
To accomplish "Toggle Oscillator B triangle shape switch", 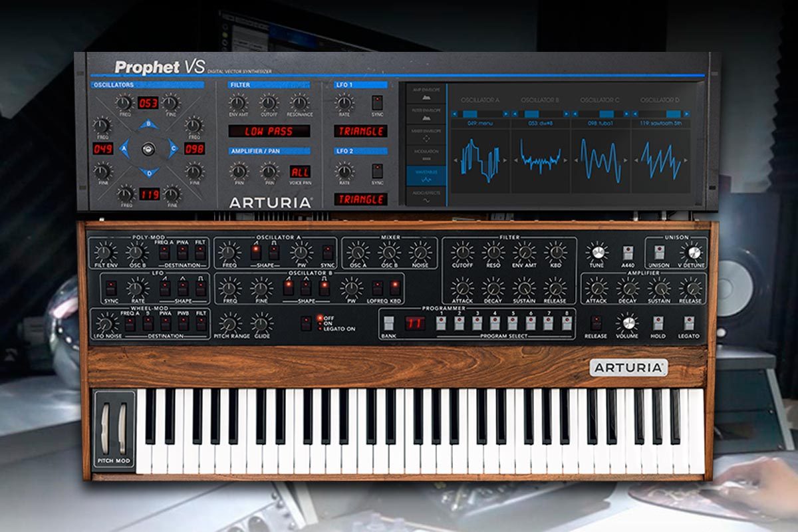I will pos(305,288).
